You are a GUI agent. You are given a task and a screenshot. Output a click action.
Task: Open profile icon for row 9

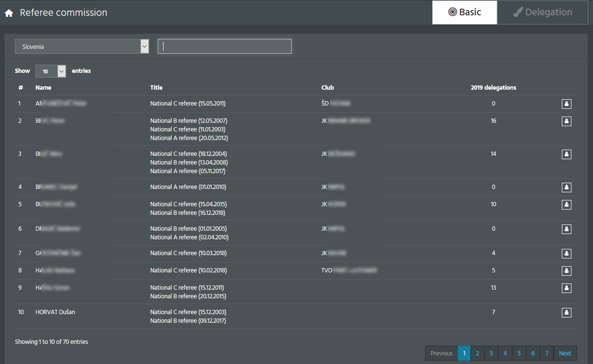pyautogui.click(x=566, y=288)
